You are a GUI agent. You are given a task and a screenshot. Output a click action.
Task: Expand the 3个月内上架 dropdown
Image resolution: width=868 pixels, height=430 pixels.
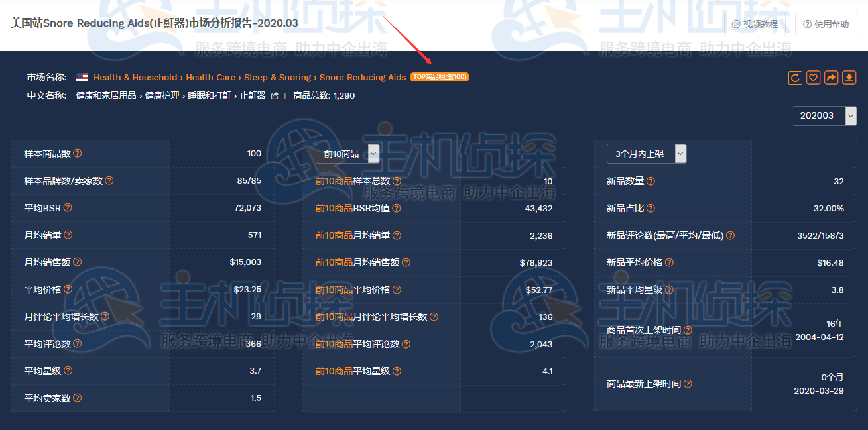(680, 154)
